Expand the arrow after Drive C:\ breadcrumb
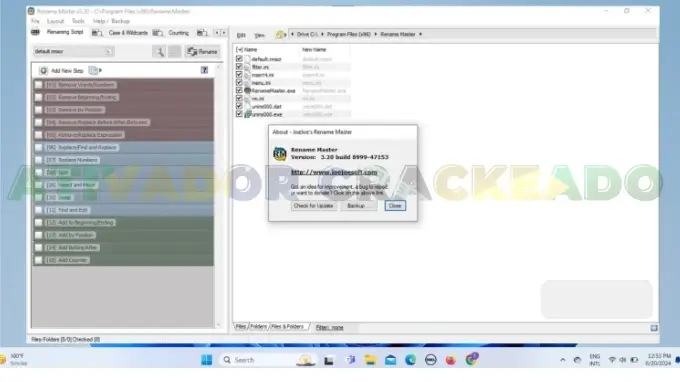 click(x=322, y=34)
